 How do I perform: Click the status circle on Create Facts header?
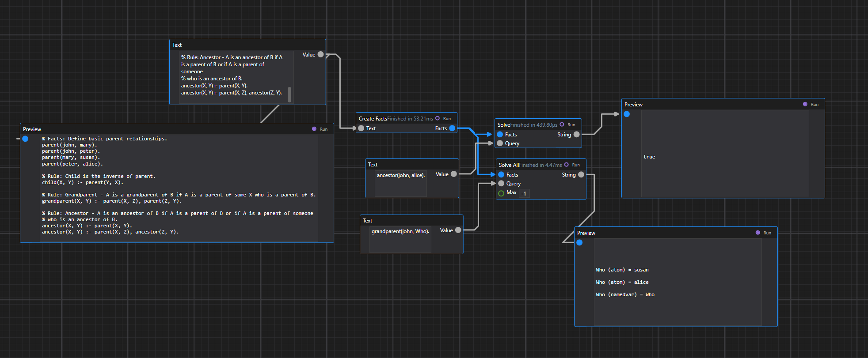[x=438, y=118]
